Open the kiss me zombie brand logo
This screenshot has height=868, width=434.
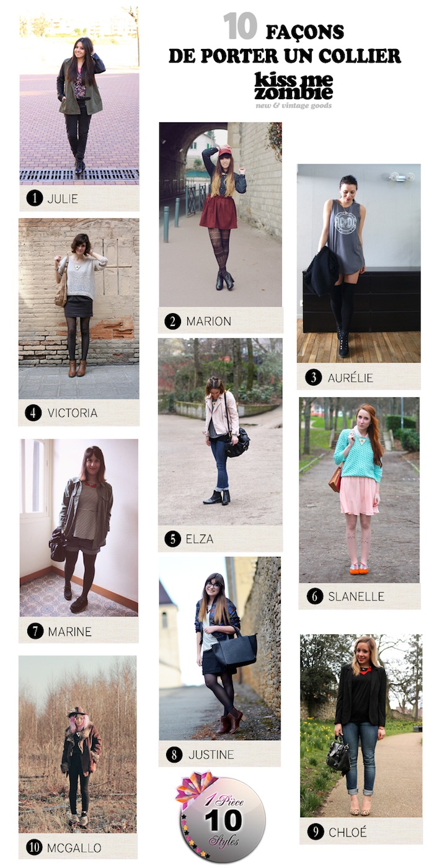tap(293, 86)
